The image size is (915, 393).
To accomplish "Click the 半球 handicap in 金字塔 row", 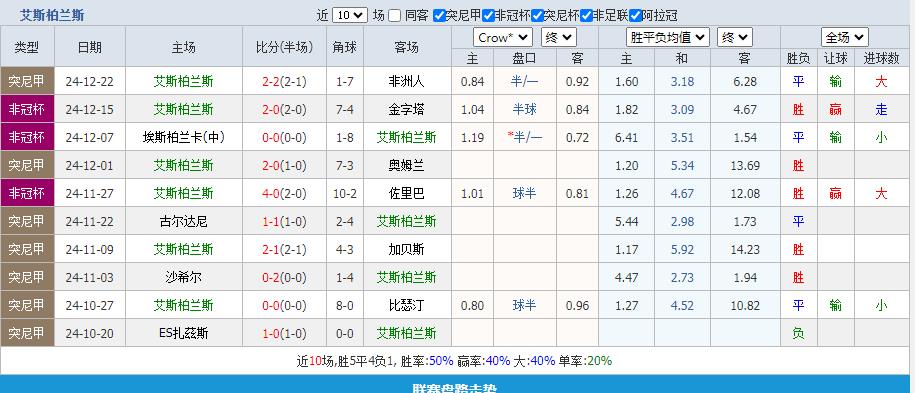I will [525, 109].
